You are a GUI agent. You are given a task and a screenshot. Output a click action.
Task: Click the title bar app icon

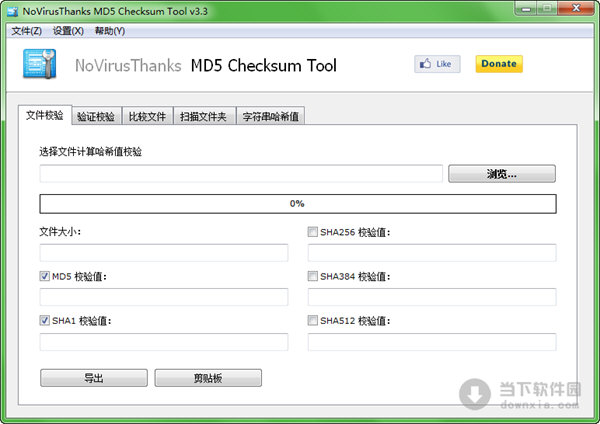coord(12,11)
